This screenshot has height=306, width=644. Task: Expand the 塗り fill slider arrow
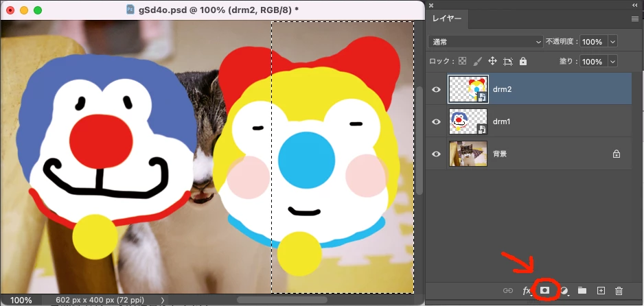(613, 62)
